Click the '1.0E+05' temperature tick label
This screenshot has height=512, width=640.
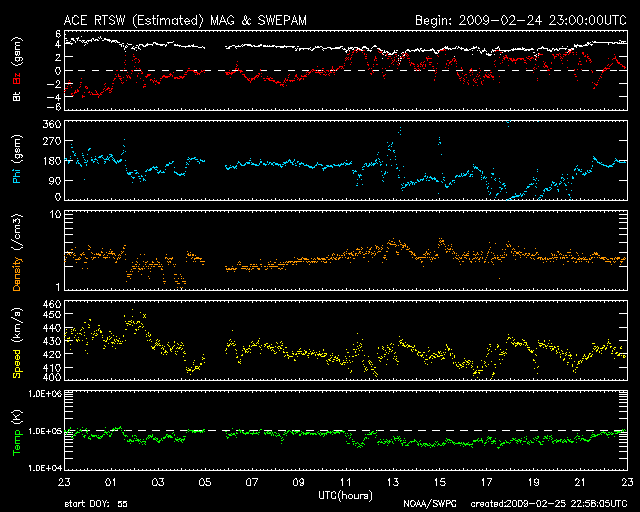click(x=45, y=431)
